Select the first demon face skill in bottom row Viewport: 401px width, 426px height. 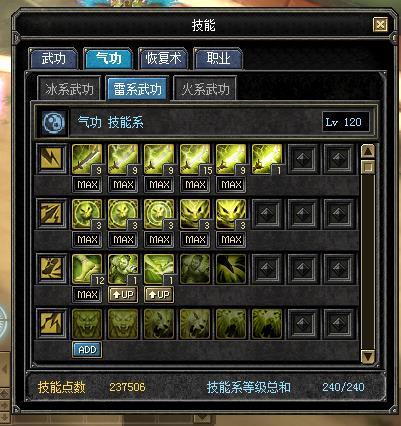(x=87, y=324)
